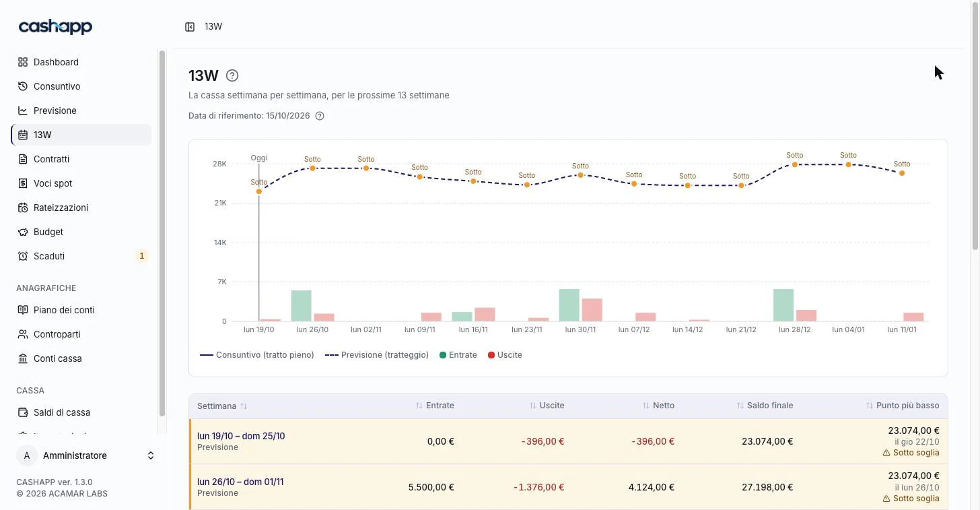This screenshot has height=510, width=980.
Task: Click the Consuntivo history icon
Action: [23, 86]
